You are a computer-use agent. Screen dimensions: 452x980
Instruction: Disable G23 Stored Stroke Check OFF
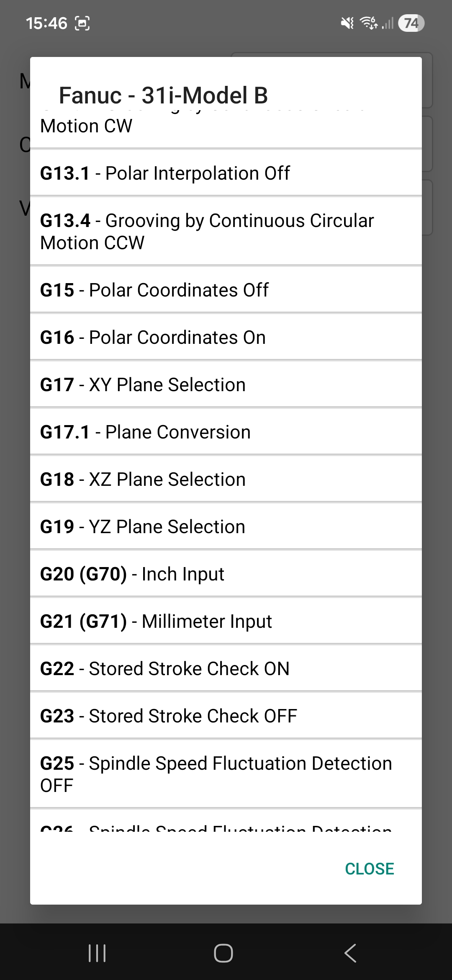point(226,715)
